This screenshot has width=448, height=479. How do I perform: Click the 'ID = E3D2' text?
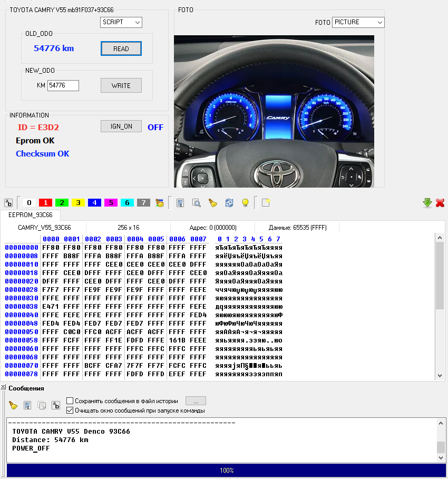tap(38, 127)
